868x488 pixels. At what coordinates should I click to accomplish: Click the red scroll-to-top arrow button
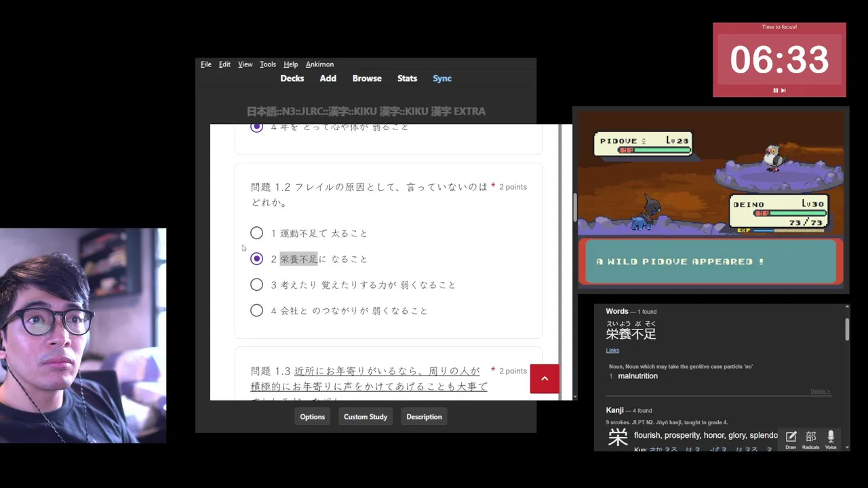click(545, 379)
